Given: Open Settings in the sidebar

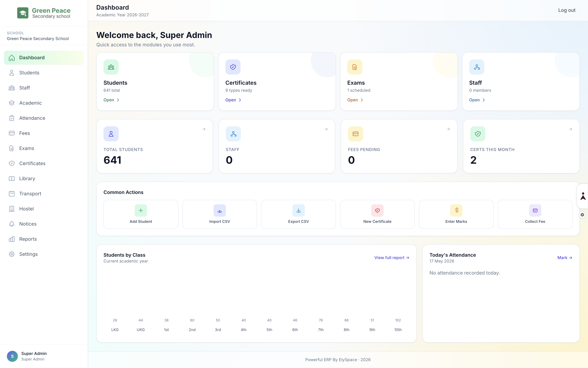Looking at the screenshot, I should (44, 254).
